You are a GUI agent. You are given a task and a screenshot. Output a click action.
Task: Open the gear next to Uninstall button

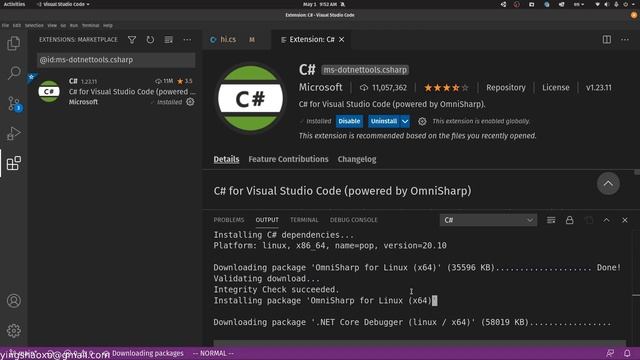(422, 121)
